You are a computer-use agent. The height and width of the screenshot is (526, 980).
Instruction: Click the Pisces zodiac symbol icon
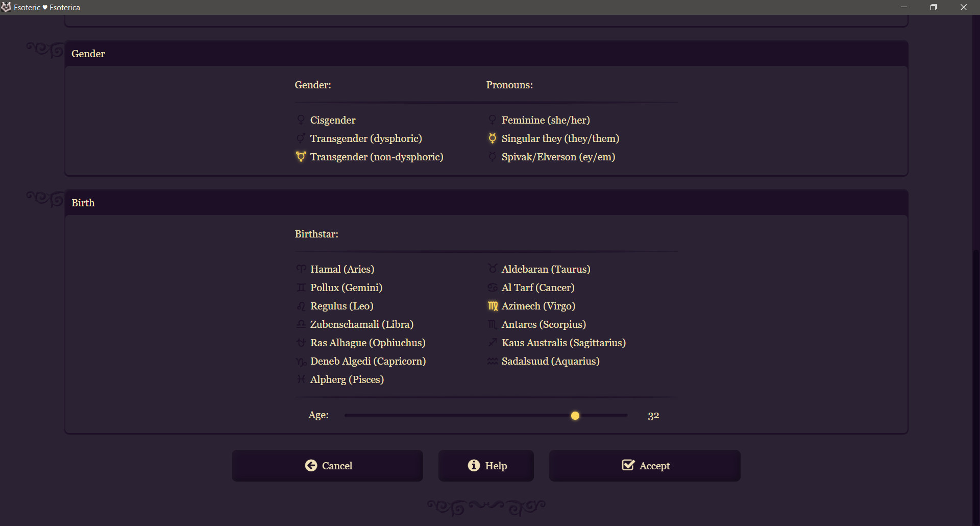[x=301, y=379]
